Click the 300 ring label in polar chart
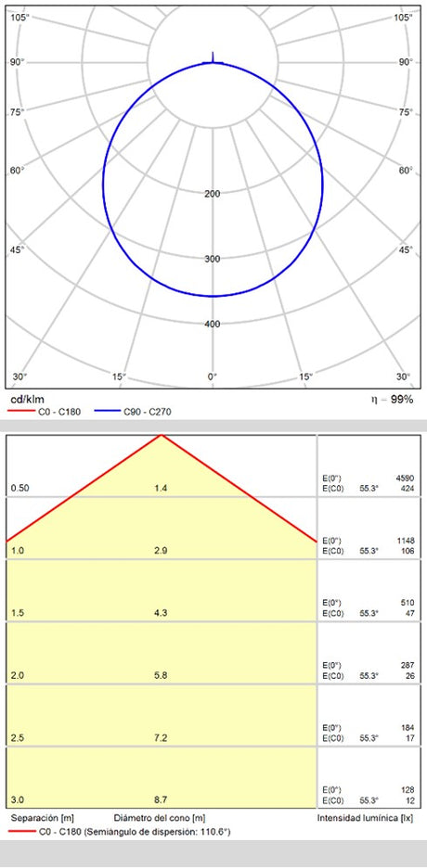 213,259
